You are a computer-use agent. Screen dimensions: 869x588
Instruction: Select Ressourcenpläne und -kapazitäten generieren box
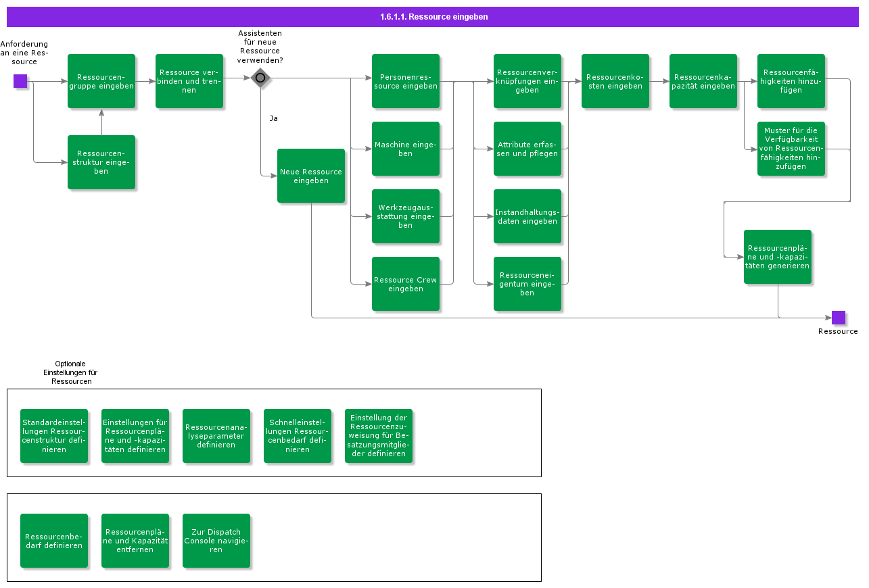click(778, 257)
